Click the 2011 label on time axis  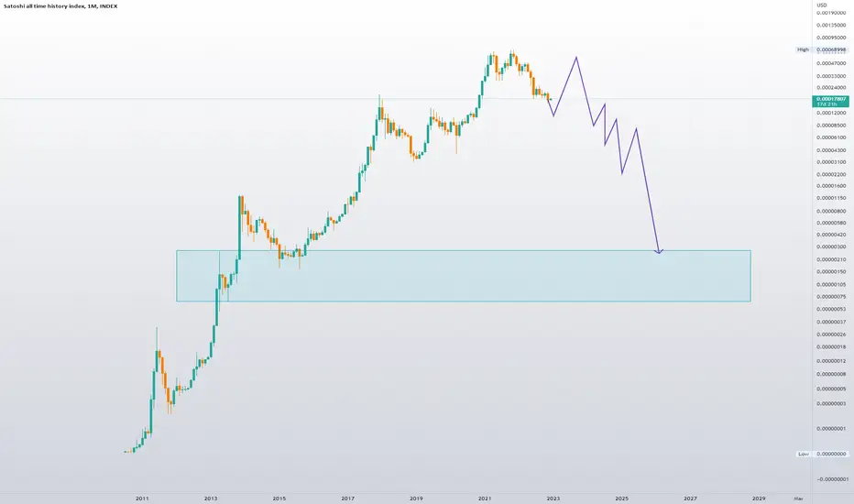[x=142, y=498]
